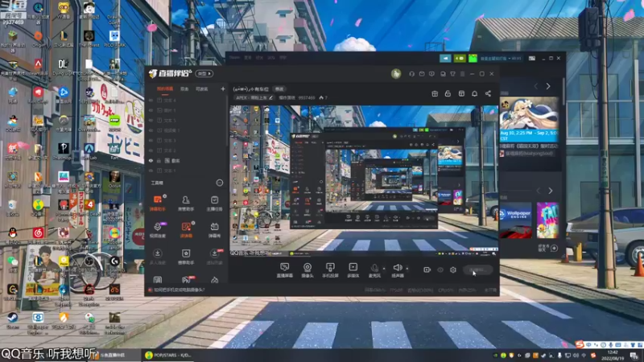Select the orange active scene tab
Viewport: 644px width, 362px height.
(165, 88)
